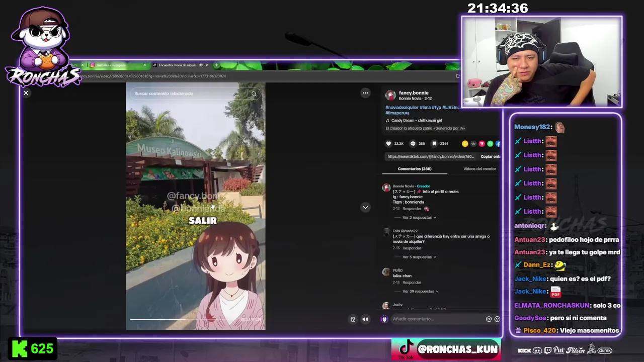The width and height of the screenshot is (644, 362).
Task: Share the video via WhatsApp icon
Action: point(491,144)
